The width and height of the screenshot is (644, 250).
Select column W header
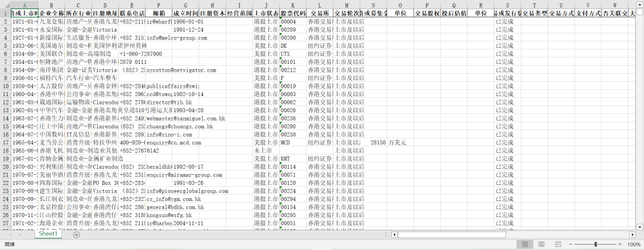pyautogui.click(x=615, y=5)
